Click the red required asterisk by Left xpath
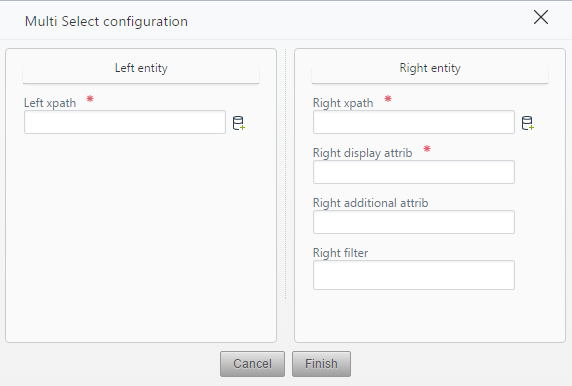The height and width of the screenshot is (386, 572). tap(90, 99)
